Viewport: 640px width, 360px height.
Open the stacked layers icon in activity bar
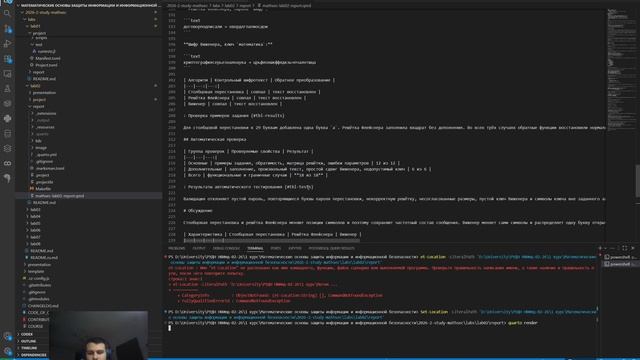tap(7, 148)
